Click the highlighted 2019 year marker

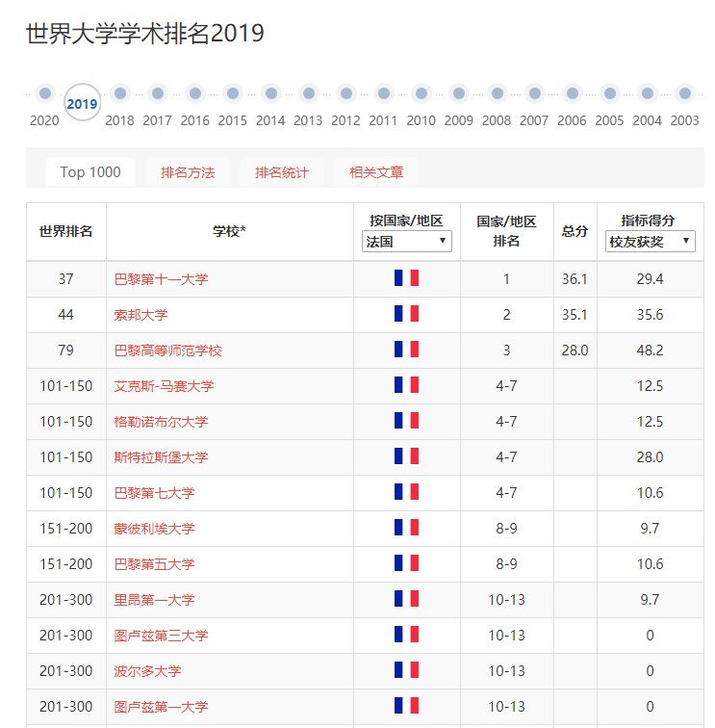tap(82, 102)
